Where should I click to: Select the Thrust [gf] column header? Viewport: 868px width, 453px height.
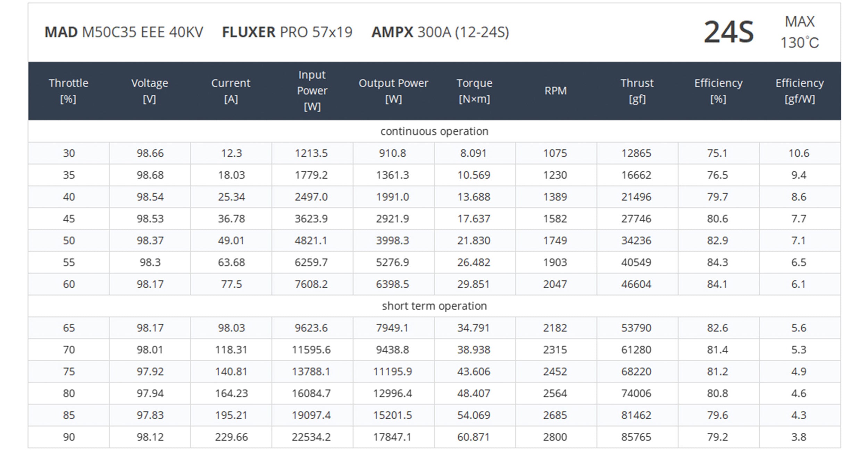[637, 91]
